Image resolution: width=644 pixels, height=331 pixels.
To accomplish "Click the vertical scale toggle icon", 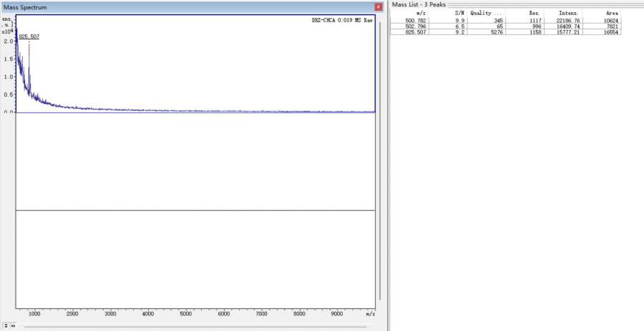I will tap(6, 325).
